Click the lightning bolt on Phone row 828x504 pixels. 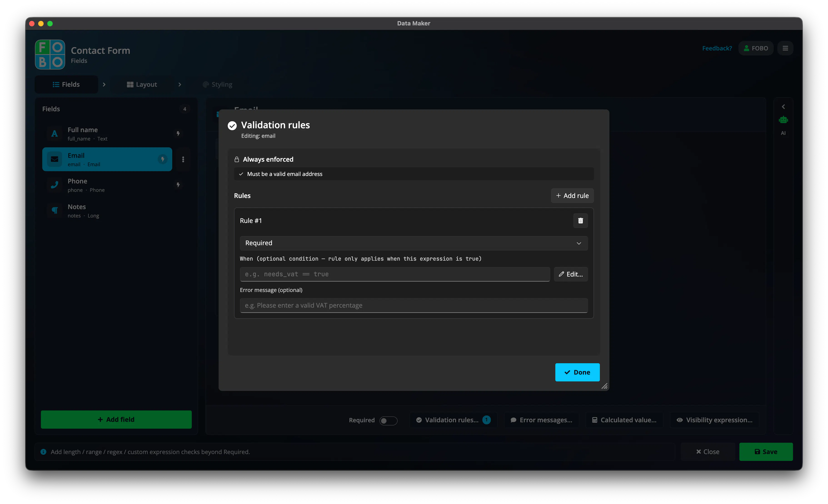(178, 185)
